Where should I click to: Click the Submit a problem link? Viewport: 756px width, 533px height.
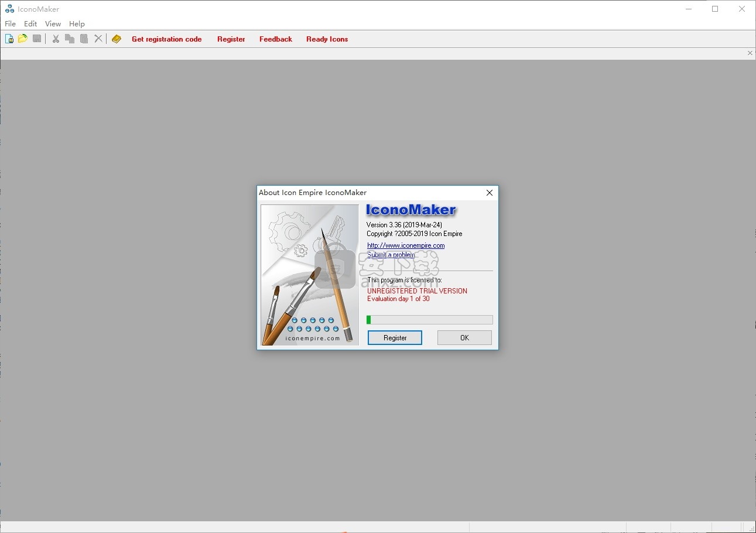pos(391,255)
